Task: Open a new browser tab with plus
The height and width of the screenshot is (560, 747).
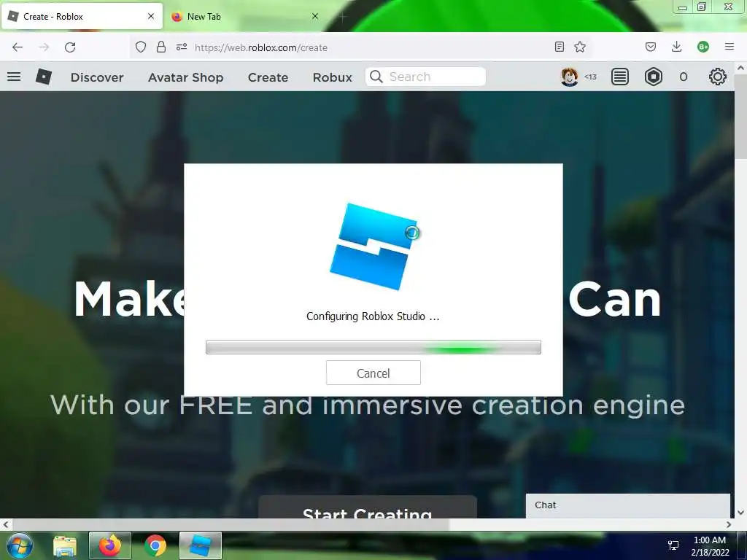Action: [x=343, y=17]
